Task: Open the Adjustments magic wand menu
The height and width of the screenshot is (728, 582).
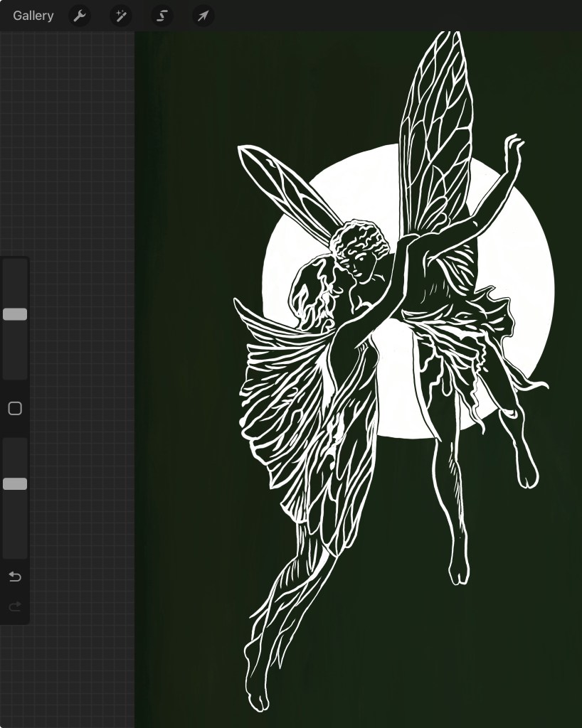Action: click(120, 16)
